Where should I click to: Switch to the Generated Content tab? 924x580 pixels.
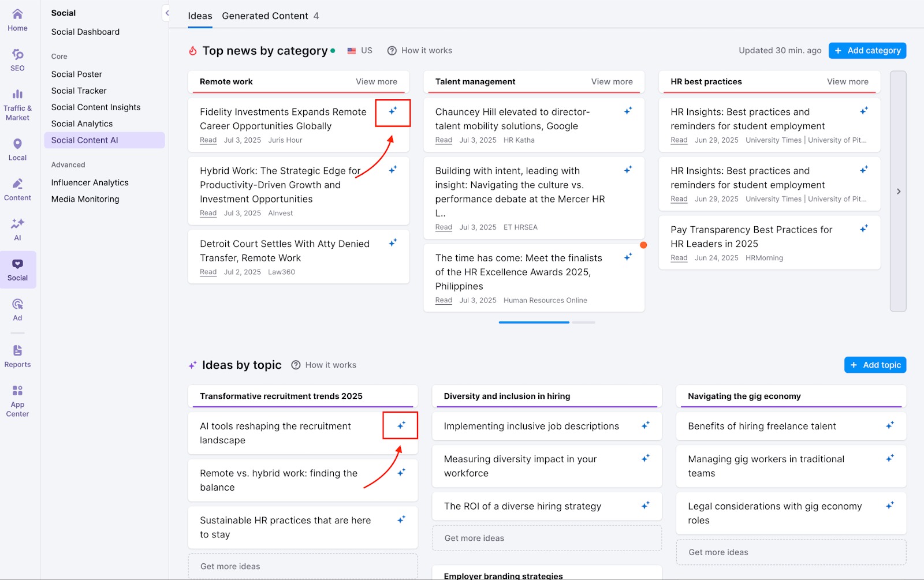(270, 16)
